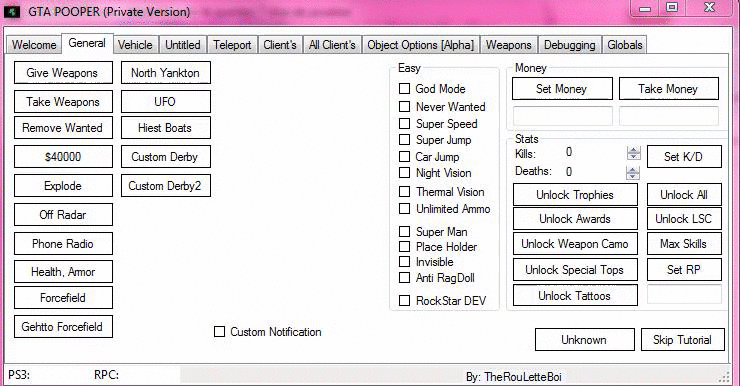The width and height of the screenshot is (740, 386).
Task: Toggle Super Man checkbox
Action: (404, 232)
